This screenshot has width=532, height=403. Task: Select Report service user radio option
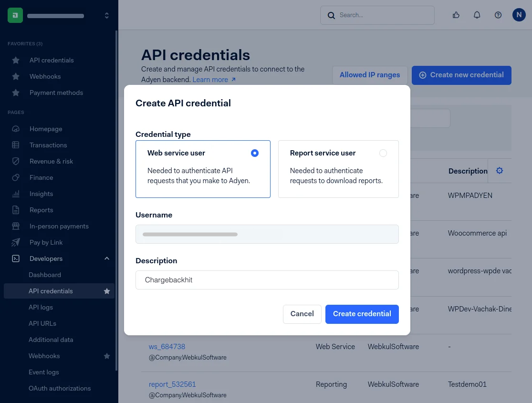click(383, 153)
